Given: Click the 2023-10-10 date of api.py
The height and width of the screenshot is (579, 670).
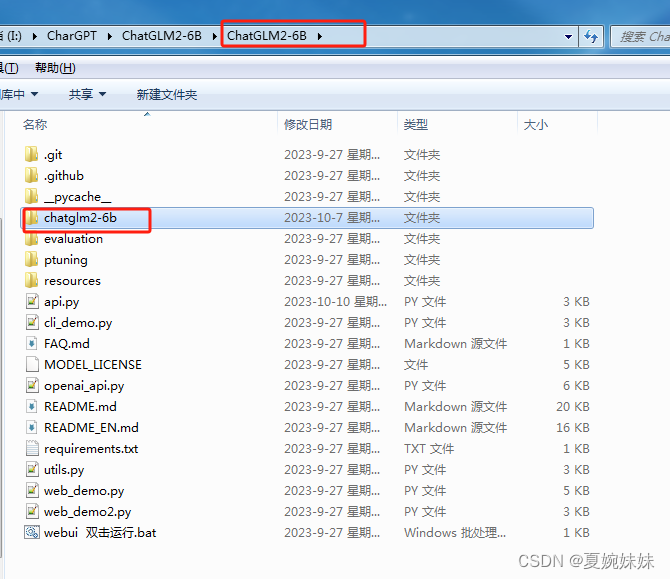Looking at the screenshot, I should tap(335, 302).
